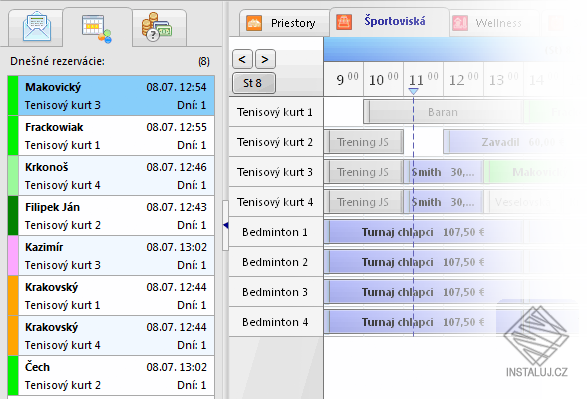Select the Filipek Ján reservation row

tap(111, 216)
